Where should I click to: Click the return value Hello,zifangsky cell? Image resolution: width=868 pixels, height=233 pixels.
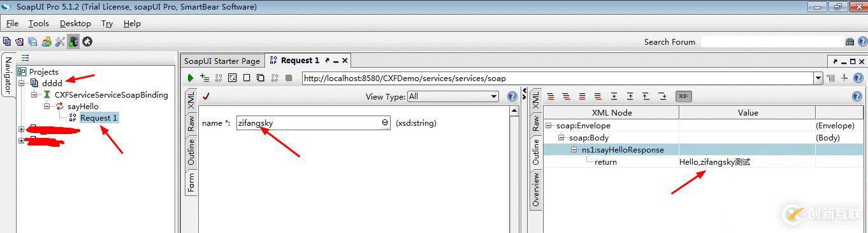click(747, 162)
